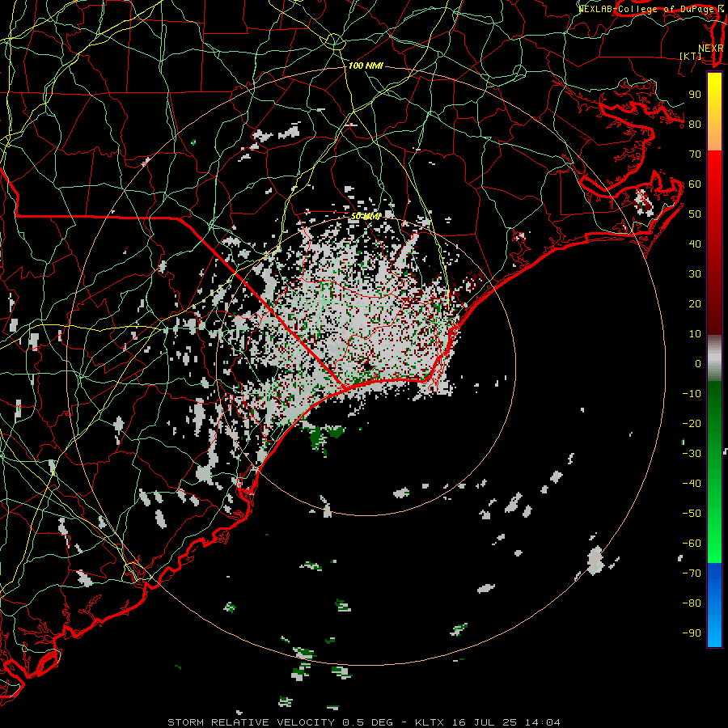Click the "100 NMI" range ring label

click(366, 66)
